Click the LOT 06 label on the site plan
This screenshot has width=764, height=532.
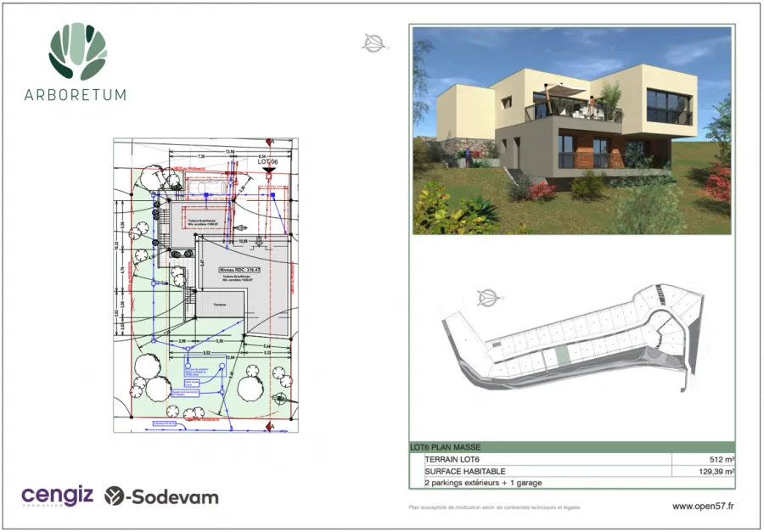(268, 161)
